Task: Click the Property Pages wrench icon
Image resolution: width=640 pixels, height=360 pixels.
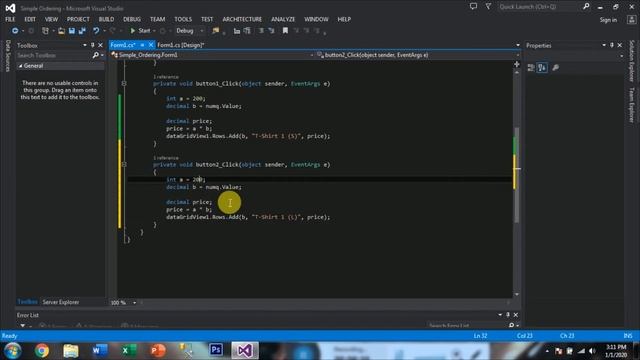Action: coord(556,68)
